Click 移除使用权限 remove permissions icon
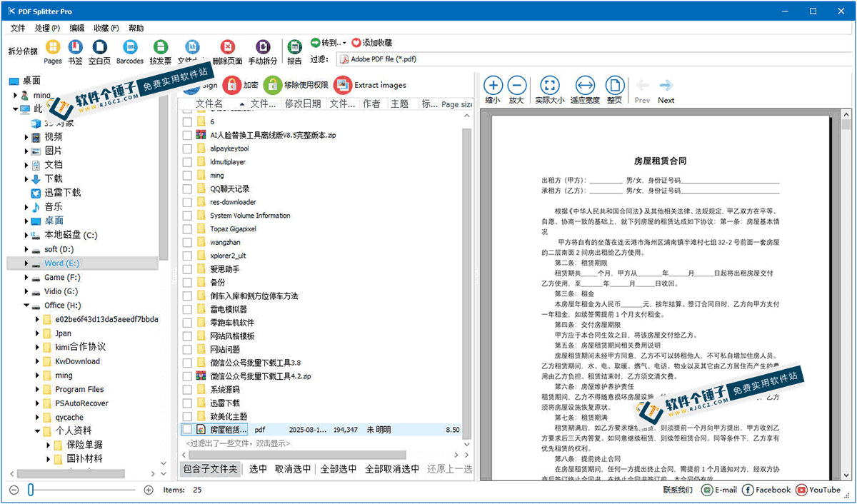 (x=272, y=85)
